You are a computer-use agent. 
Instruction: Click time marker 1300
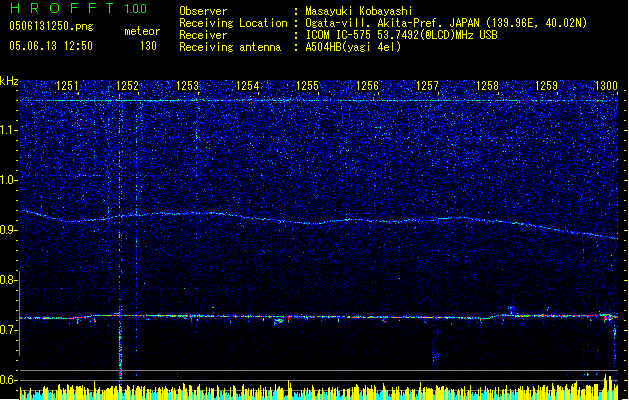606,85
